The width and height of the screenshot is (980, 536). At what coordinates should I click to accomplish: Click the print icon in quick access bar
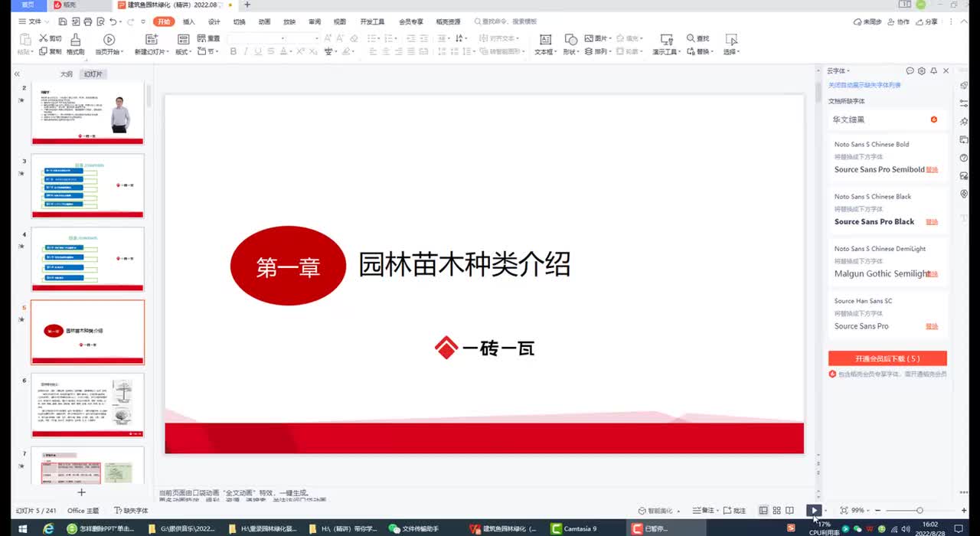tap(87, 21)
